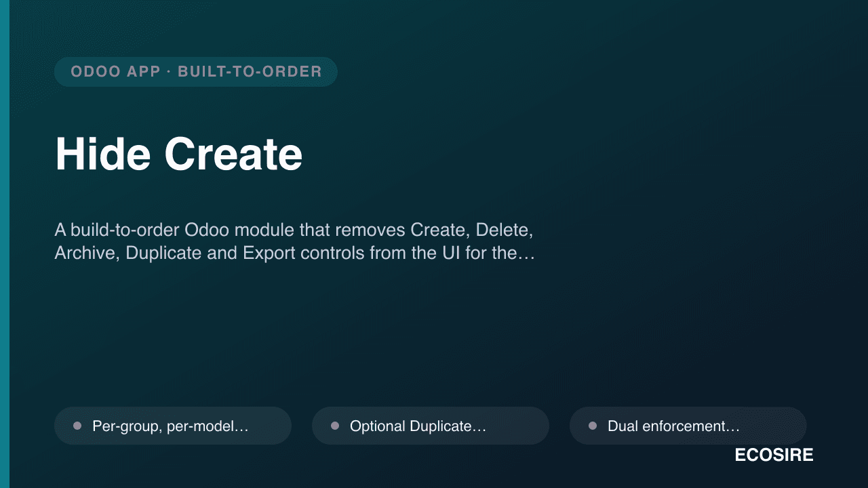This screenshot has width=868, height=488.
Task: Open the Optional Duplicate… feature pill
Action: tap(431, 426)
